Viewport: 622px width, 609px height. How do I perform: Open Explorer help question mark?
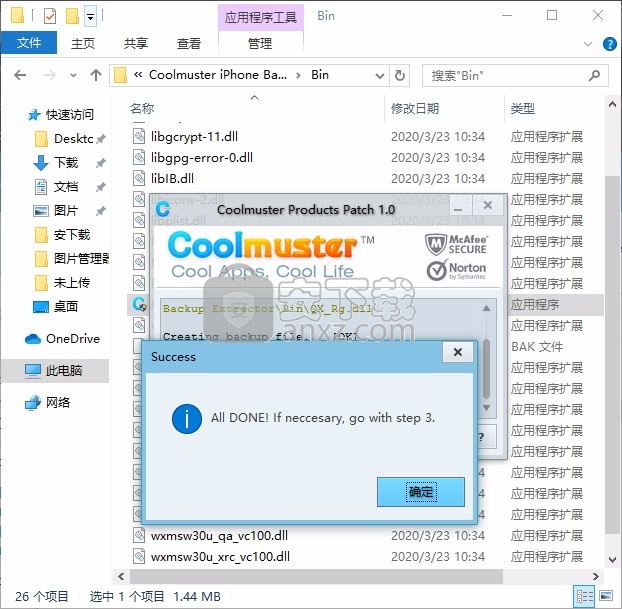(x=610, y=44)
